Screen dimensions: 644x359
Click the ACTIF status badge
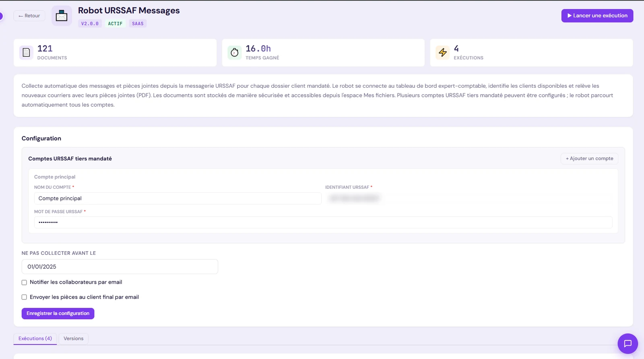(x=115, y=24)
